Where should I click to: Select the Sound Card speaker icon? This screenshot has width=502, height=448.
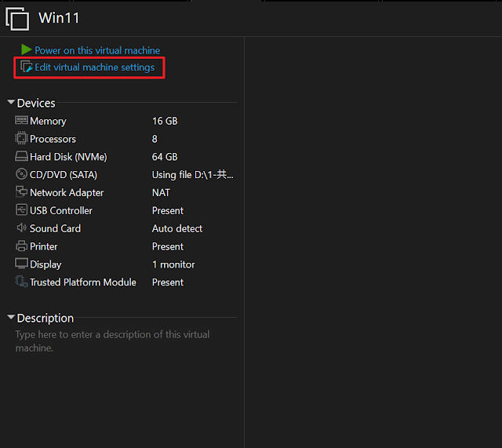pyautogui.click(x=21, y=228)
